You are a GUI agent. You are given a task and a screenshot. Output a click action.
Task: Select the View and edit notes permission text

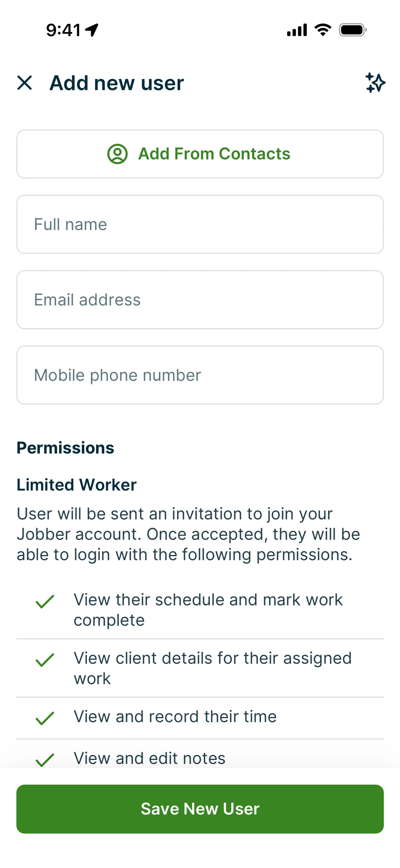(x=150, y=758)
